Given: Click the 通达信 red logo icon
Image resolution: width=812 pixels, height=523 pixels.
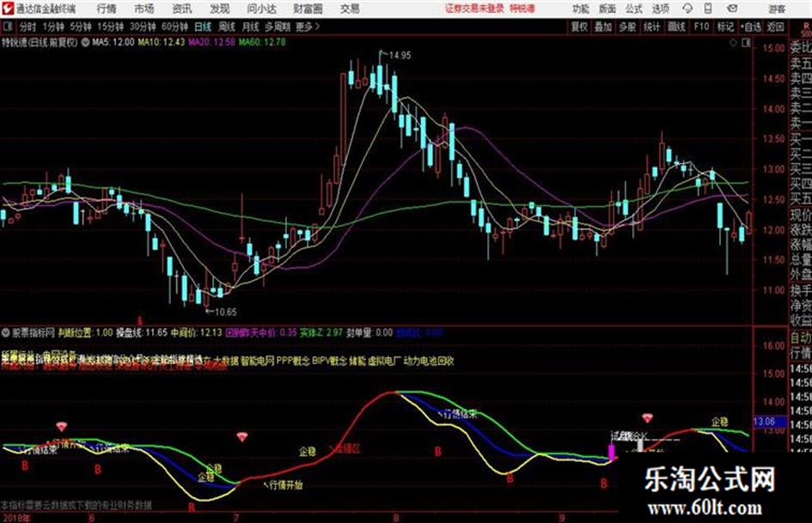Looking at the screenshot, I should [8, 9].
